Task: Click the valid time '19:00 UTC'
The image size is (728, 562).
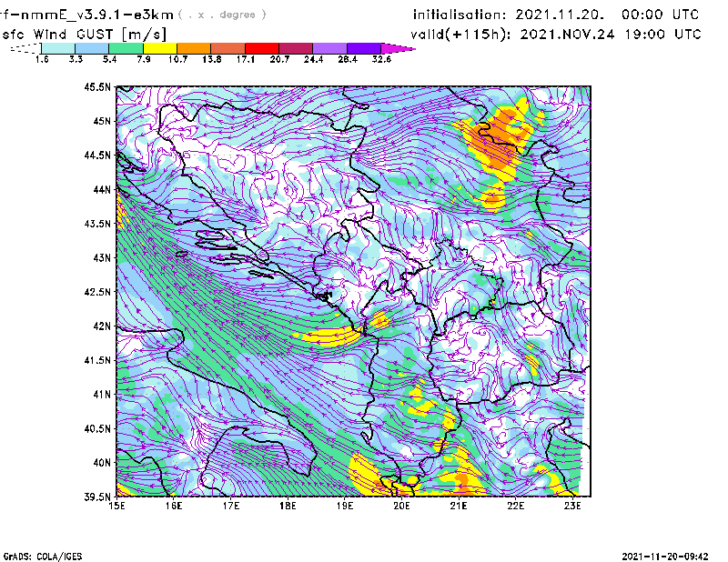Action: pyautogui.click(x=663, y=35)
